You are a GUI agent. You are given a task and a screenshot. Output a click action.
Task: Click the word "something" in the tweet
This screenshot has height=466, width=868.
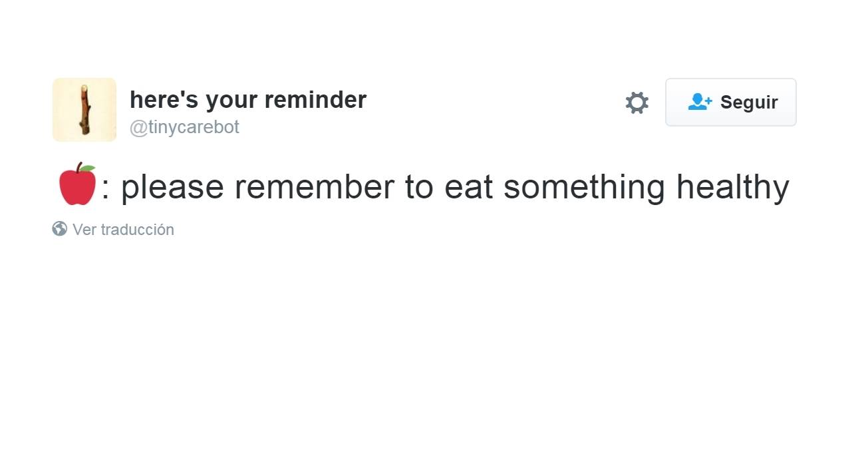[x=584, y=187]
